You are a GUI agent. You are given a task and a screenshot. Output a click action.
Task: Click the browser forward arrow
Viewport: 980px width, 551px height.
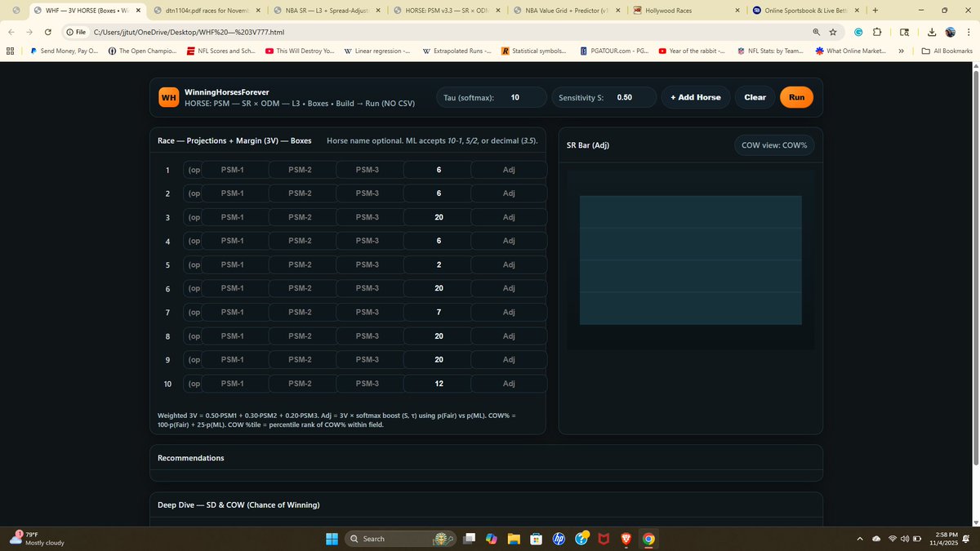point(30,32)
